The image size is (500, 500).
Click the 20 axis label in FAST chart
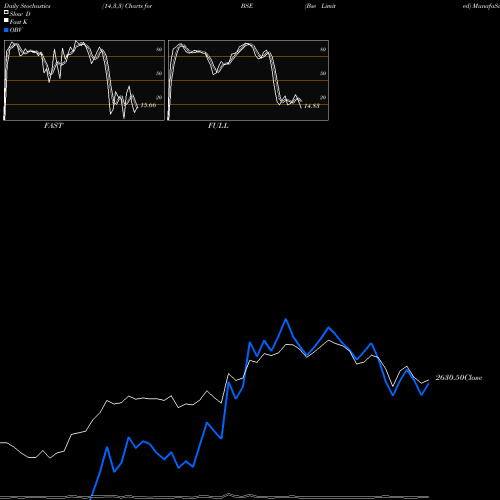159,97
